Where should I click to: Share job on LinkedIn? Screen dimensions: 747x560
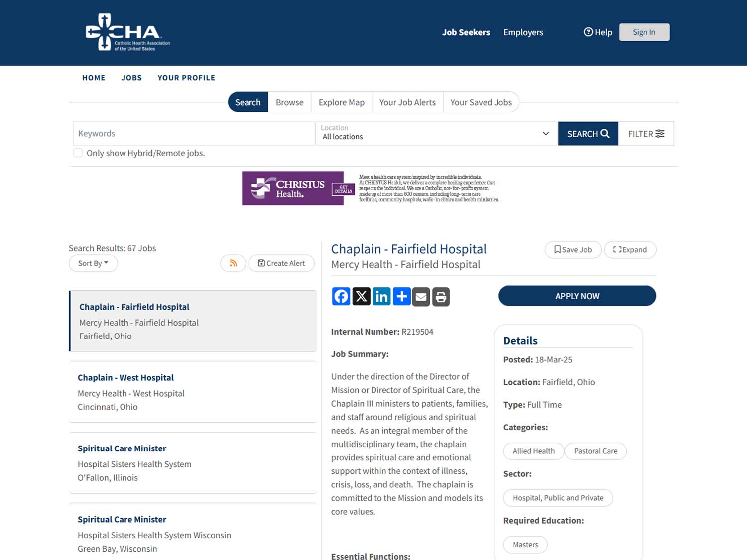click(381, 297)
